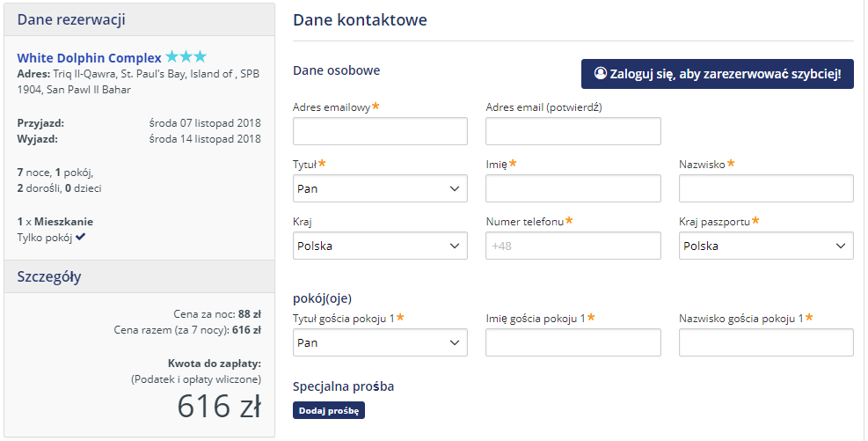868x441 pixels.
Task: Click the pokój(oje) subheading
Action: coord(322,298)
